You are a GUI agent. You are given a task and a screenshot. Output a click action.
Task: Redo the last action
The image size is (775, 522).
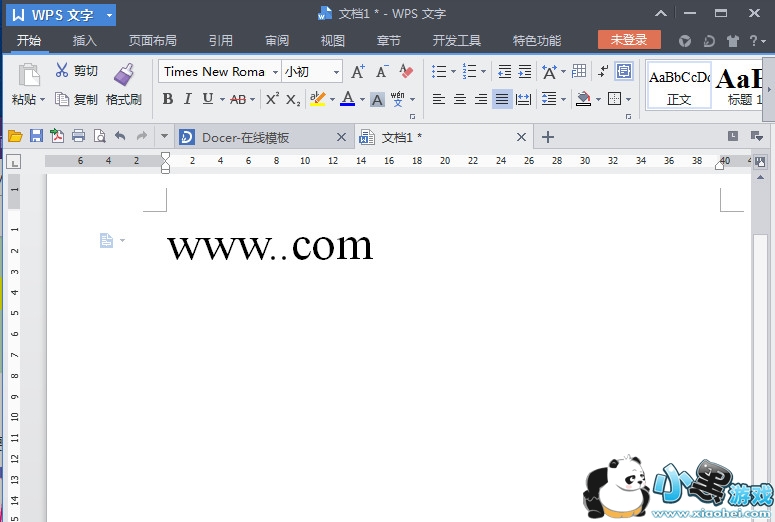(142, 135)
